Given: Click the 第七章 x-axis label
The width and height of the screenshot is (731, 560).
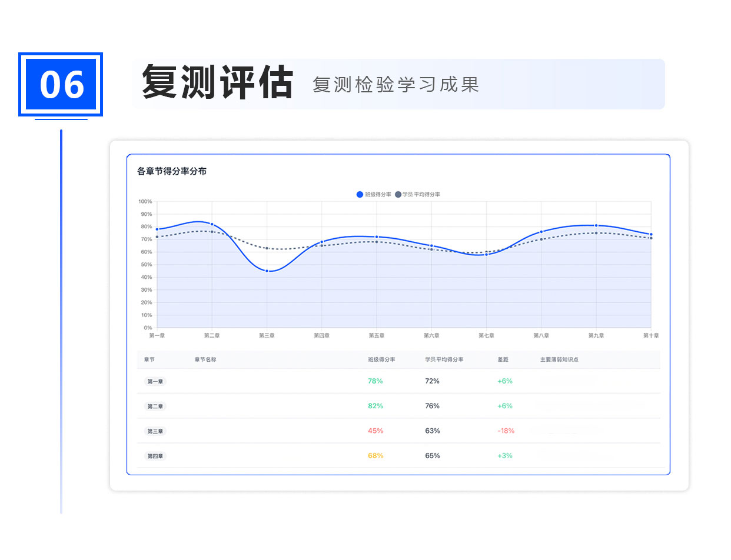Looking at the screenshot, I should [486, 335].
